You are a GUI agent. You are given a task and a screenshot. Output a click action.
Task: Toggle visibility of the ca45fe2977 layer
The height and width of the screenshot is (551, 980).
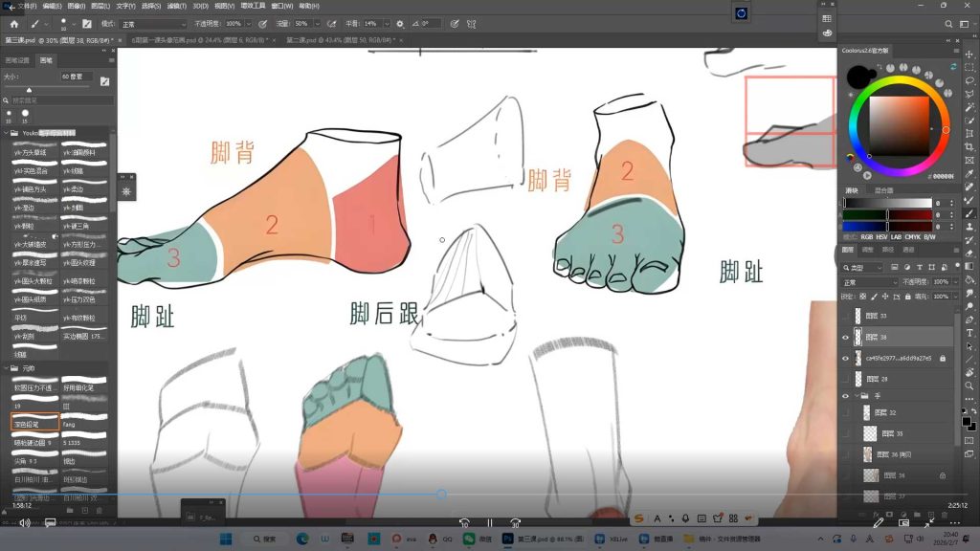pyautogui.click(x=846, y=358)
